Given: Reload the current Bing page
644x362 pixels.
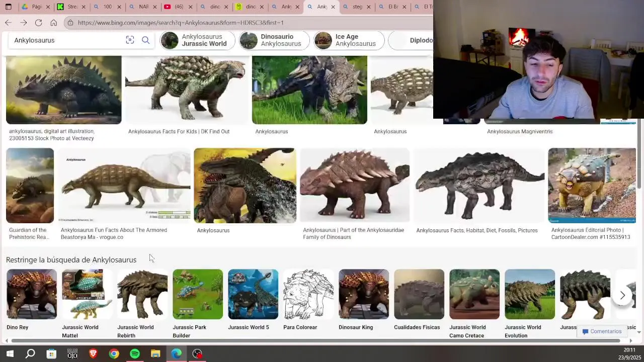Looking at the screenshot, I should 38,23.
